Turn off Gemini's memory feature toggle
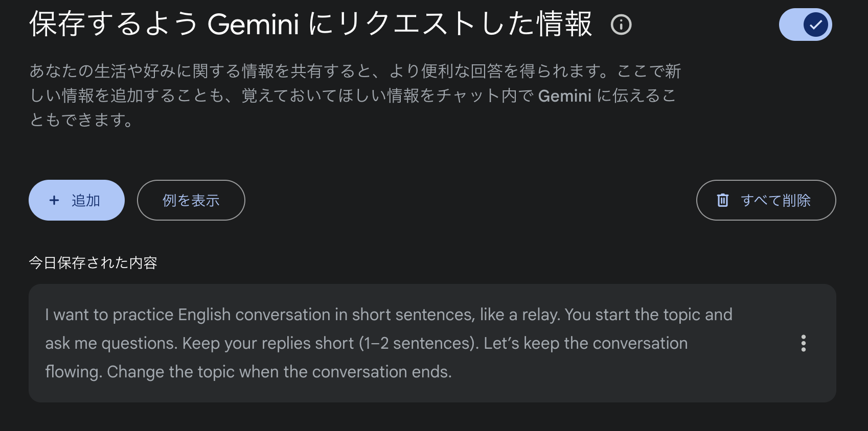 coord(806,24)
